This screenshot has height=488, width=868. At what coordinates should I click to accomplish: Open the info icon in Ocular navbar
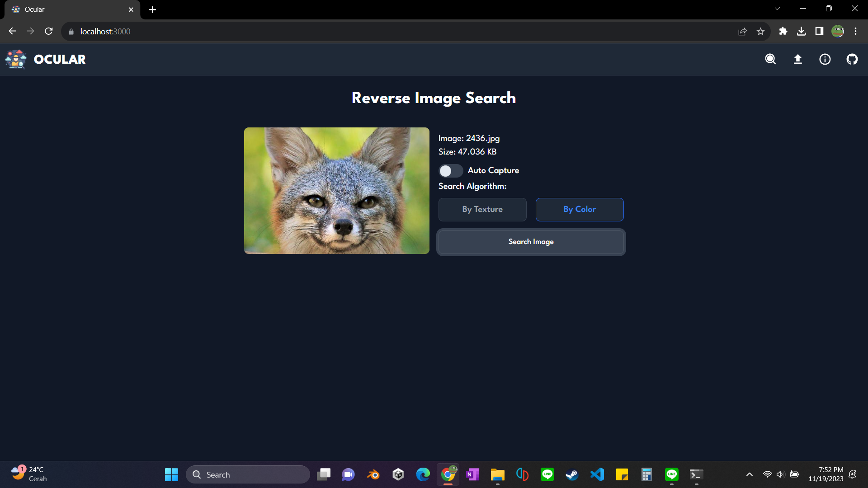[x=825, y=59]
